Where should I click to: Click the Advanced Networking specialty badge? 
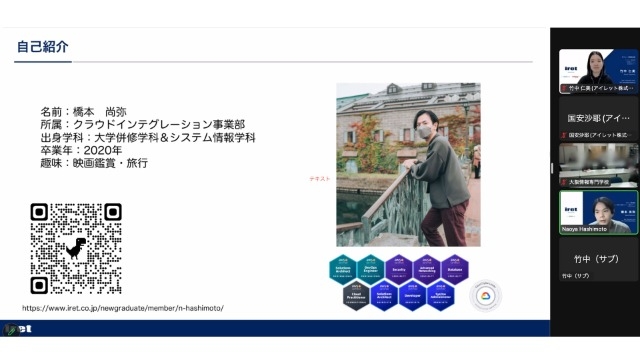point(427,269)
